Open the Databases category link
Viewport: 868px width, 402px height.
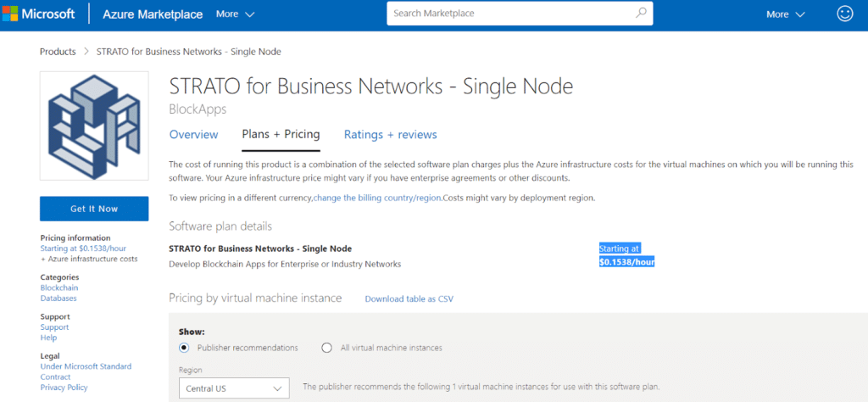(58, 299)
